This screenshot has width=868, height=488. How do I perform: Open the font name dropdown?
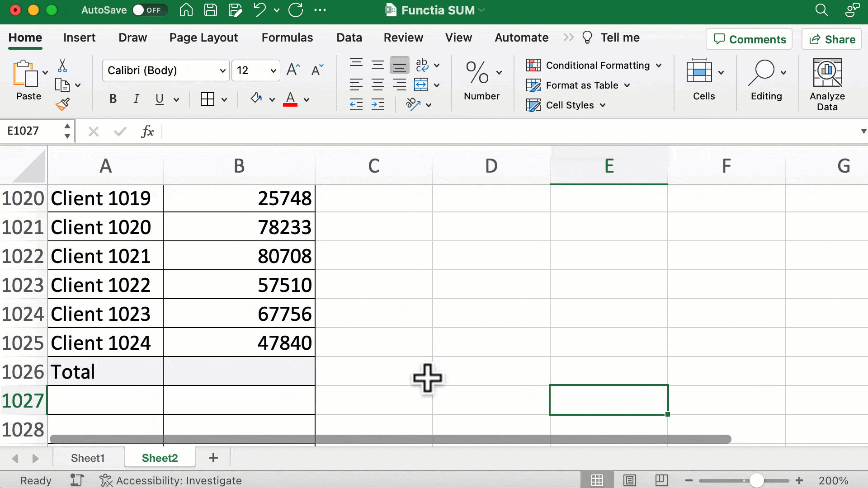222,70
